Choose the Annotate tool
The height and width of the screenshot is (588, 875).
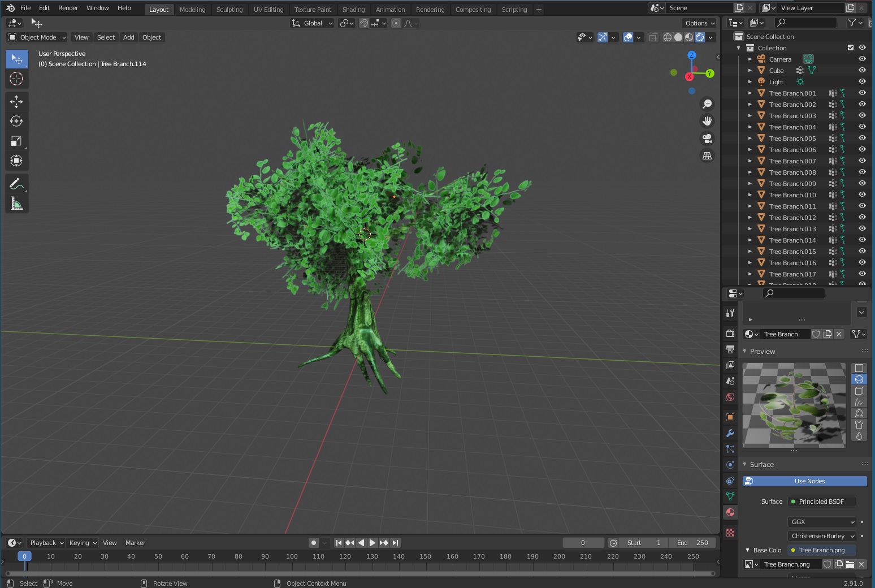pos(16,184)
